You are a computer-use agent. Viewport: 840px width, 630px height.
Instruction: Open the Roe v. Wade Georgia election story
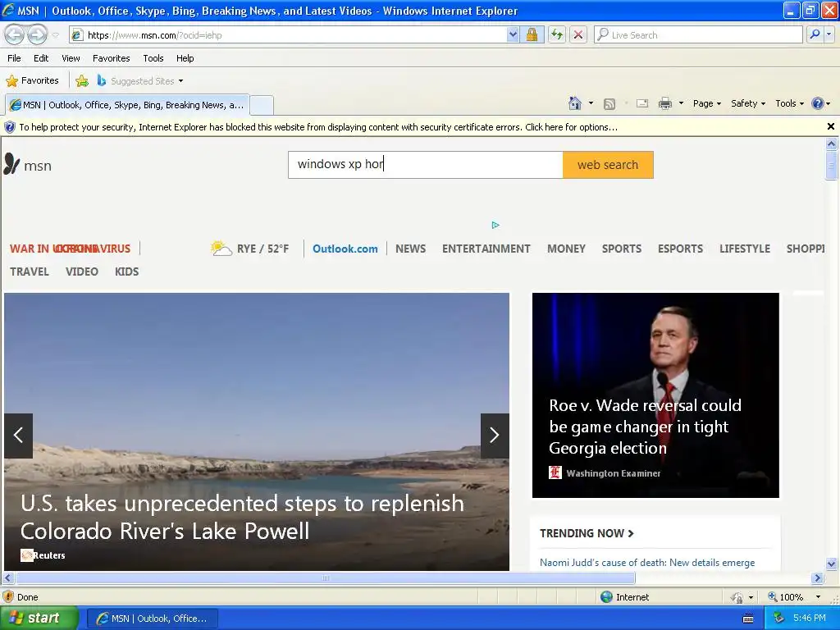tap(645, 427)
